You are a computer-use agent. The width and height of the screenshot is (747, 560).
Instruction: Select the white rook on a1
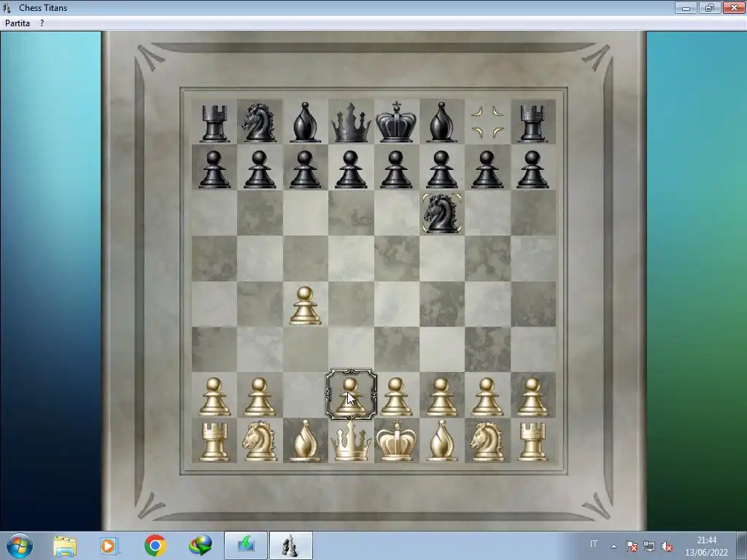click(x=214, y=442)
